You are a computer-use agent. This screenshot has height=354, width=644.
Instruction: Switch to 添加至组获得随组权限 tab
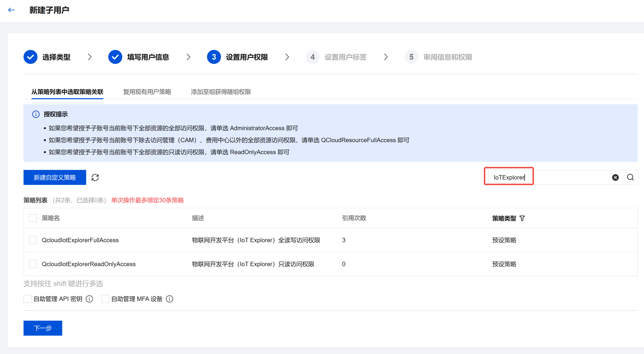click(221, 92)
